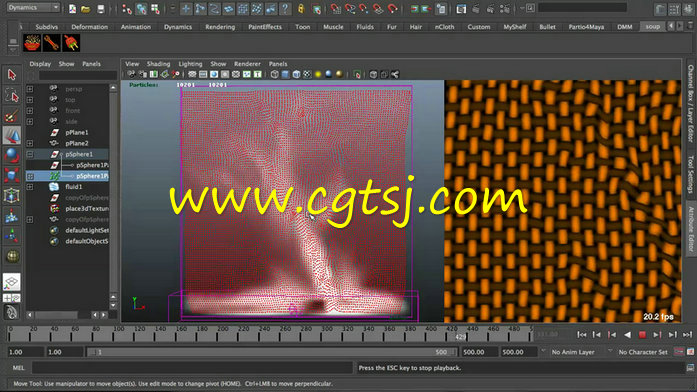
Task: Click the wrench shelf icon
Action: click(52, 44)
